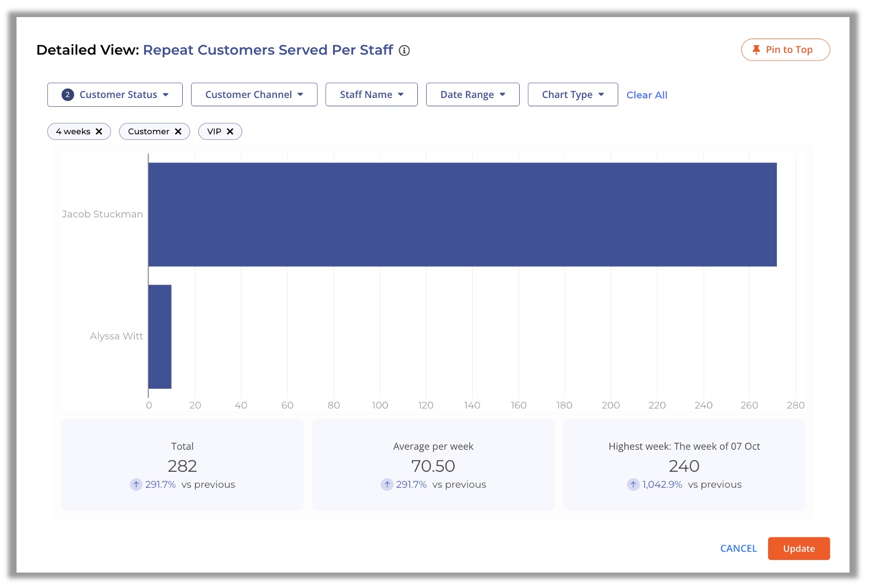Click the 280 axis tick label
This screenshot has height=588, width=871.
click(796, 405)
